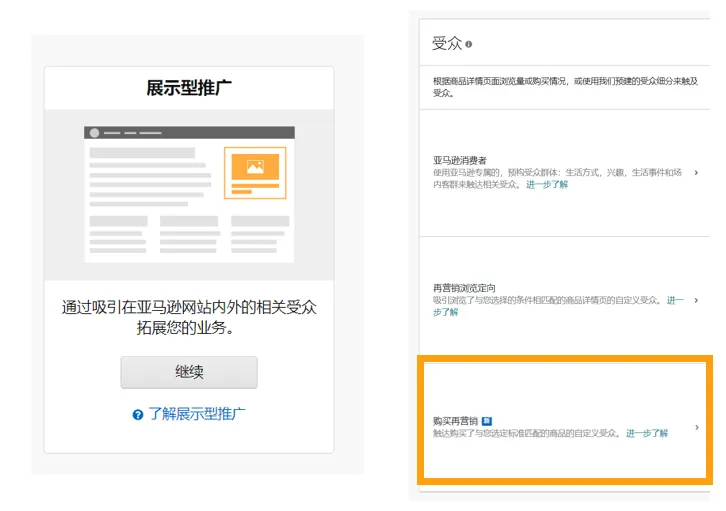Select the 再营销浏览定向 heading
This screenshot has width=726, height=511.
pyautogui.click(x=464, y=288)
